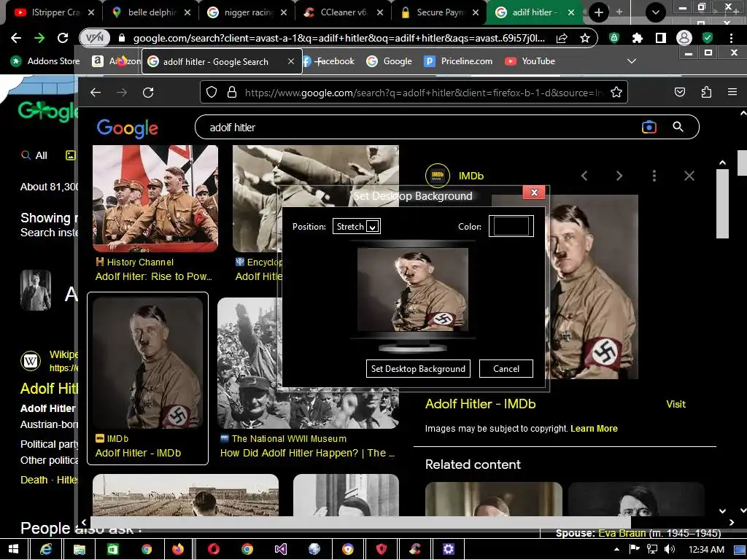Close the image preview panel
This screenshot has width=747, height=560.
click(x=689, y=176)
